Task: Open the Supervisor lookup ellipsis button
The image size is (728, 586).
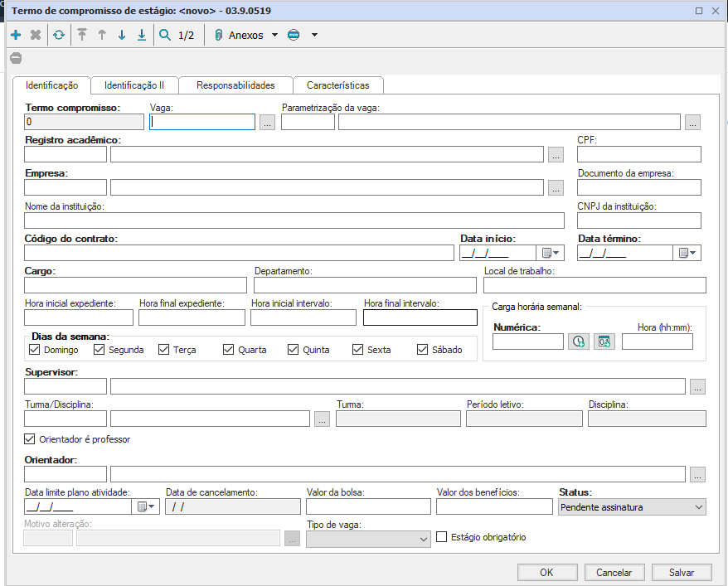Action: pyautogui.click(x=697, y=386)
